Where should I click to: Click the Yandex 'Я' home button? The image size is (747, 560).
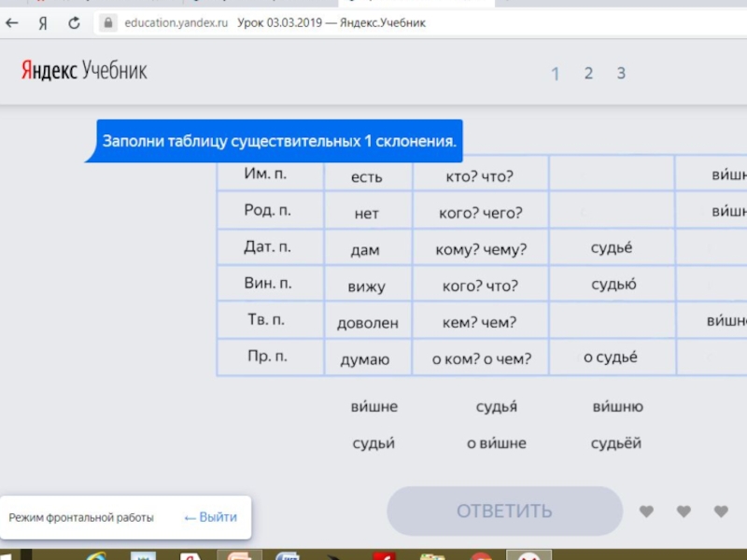pos(43,23)
